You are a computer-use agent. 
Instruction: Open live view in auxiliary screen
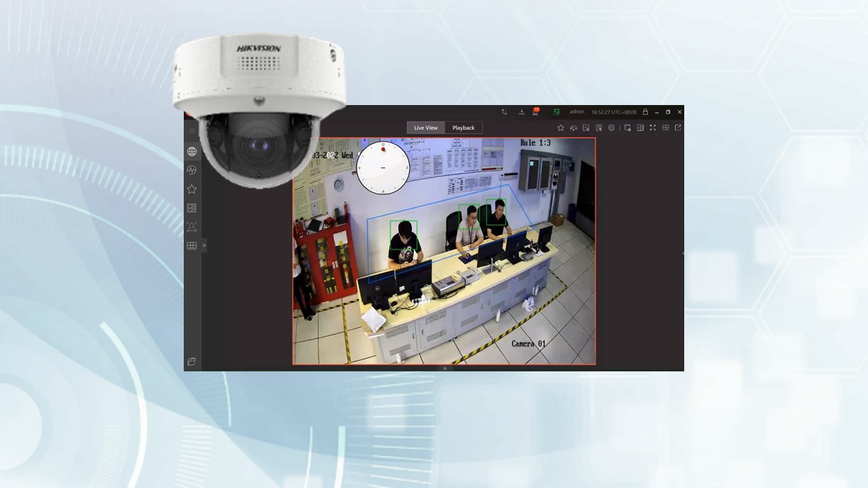point(677,127)
